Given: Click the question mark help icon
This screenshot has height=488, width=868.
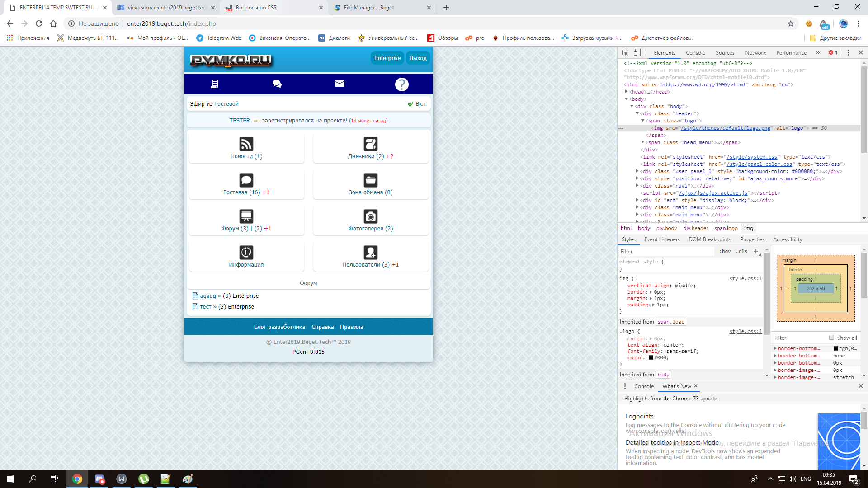Looking at the screenshot, I should point(401,84).
